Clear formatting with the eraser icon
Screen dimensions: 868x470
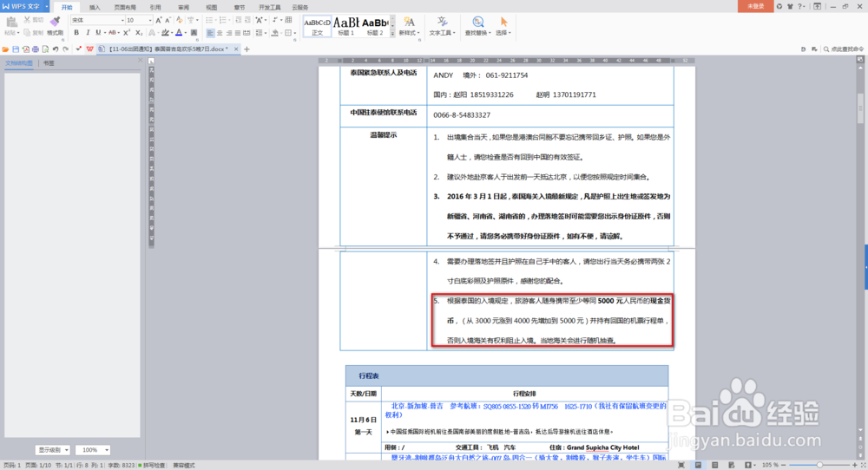click(x=180, y=20)
